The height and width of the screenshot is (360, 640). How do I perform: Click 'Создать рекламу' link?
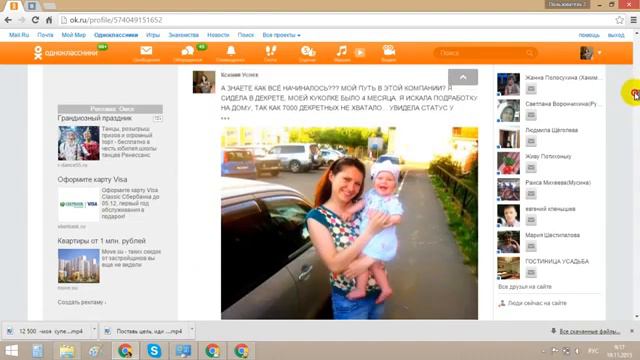[82, 302]
